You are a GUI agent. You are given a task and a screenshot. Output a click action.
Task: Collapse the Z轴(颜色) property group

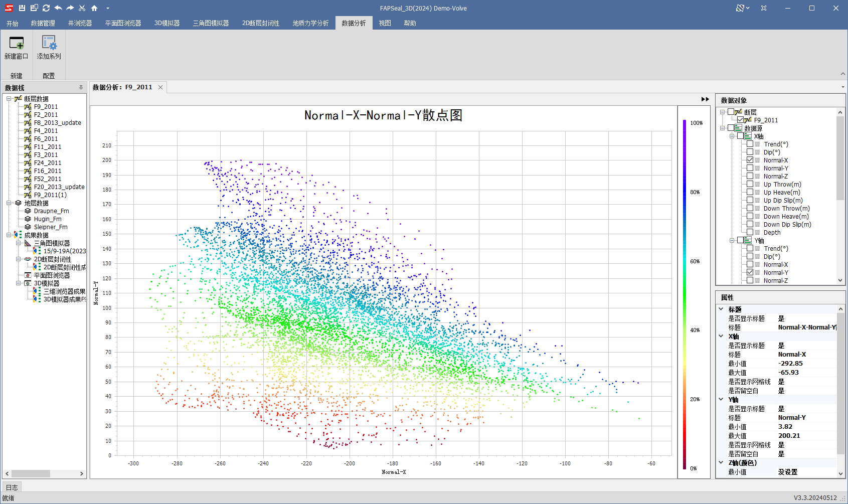(x=721, y=462)
